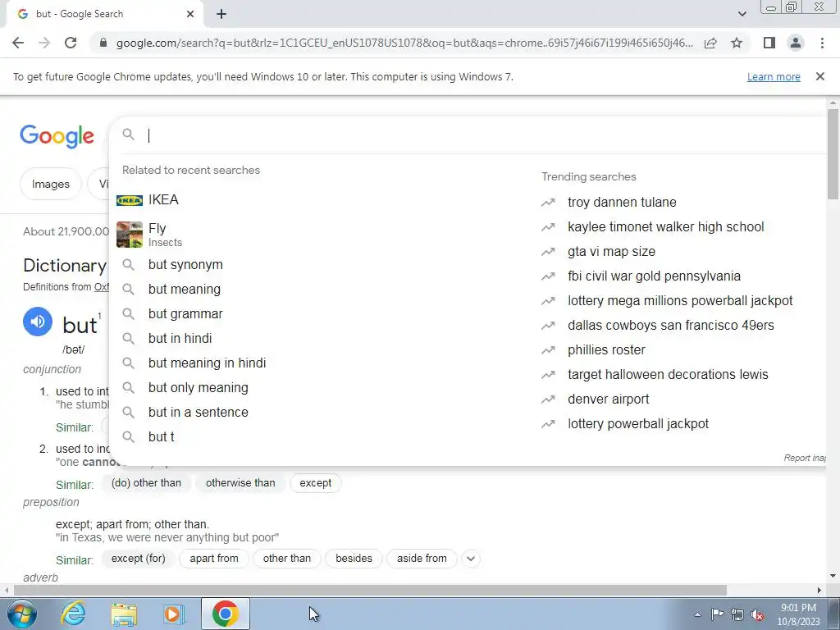Expand more similar words chevron

pyautogui.click(x=471, y=559)
